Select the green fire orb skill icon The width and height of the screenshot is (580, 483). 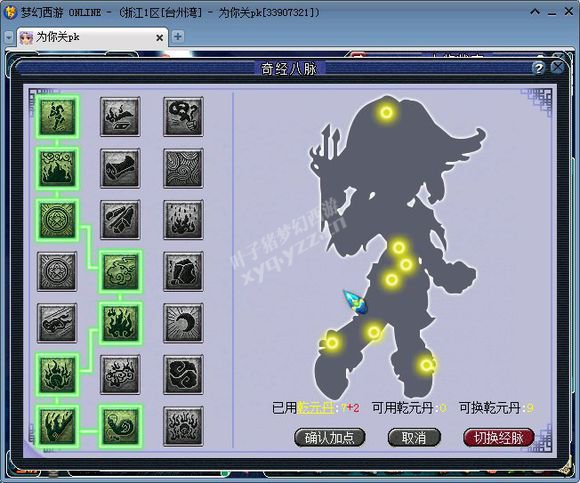57,374
